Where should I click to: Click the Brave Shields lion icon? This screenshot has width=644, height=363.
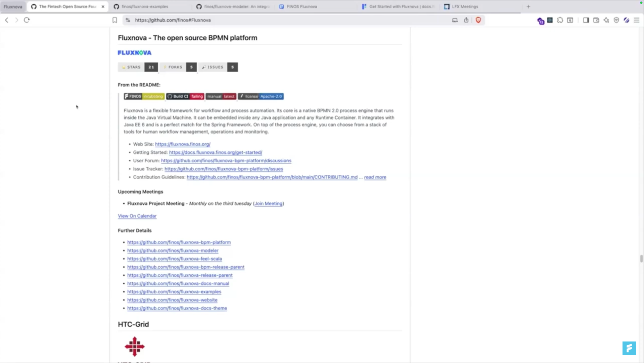(478, 20)
